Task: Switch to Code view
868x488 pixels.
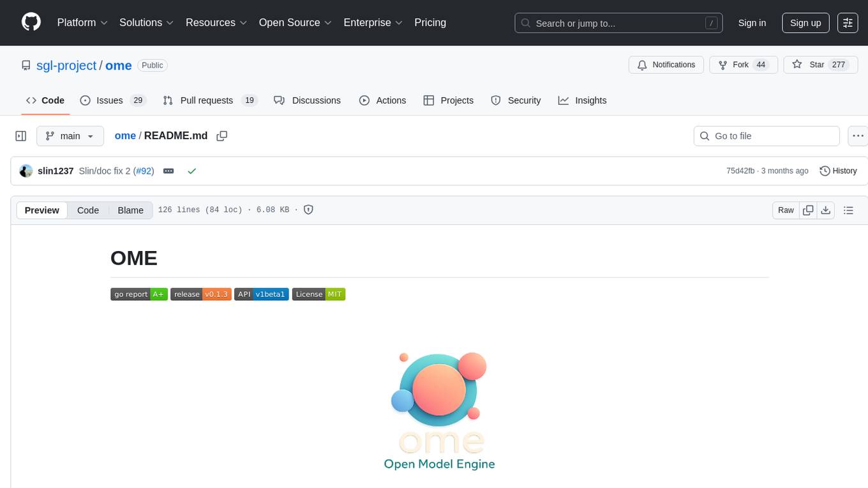Action: (88, 210)
